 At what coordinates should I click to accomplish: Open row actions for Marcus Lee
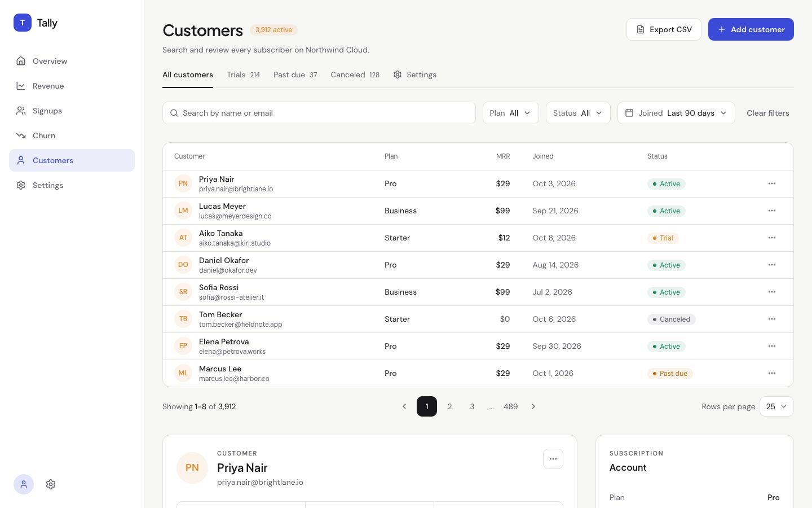pyautogui.click(x=772, y=373)
